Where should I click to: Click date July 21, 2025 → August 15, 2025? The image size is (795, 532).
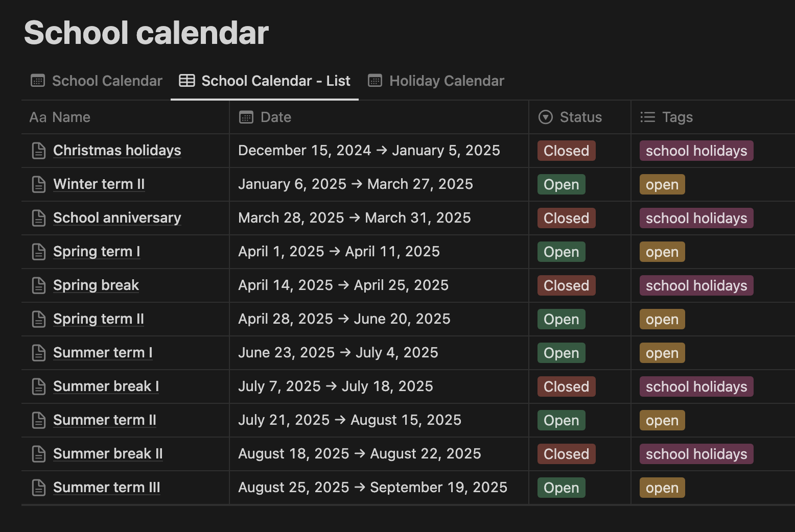tap(349, 420)
